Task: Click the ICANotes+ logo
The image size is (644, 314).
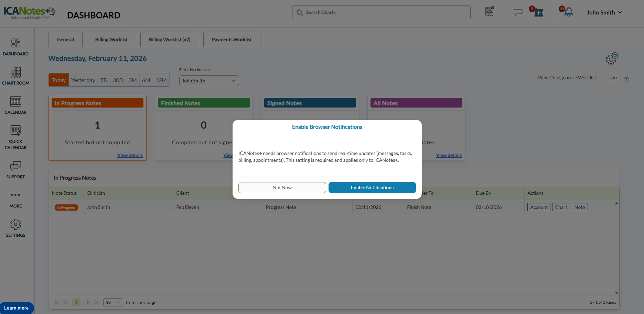Action: coord(29,13)
